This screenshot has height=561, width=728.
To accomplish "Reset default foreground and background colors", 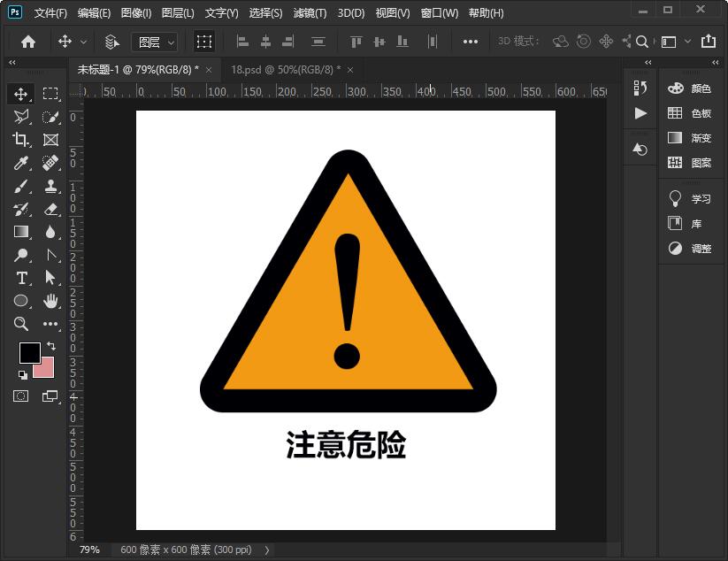I will pos(22,374).
